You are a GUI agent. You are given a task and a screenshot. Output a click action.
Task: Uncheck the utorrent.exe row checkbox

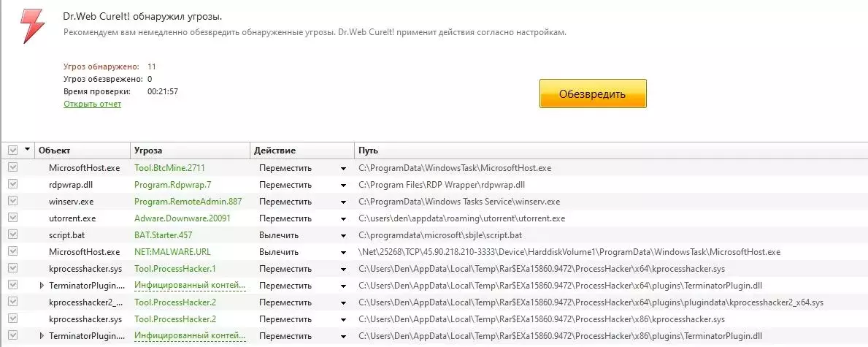(12, 218)
